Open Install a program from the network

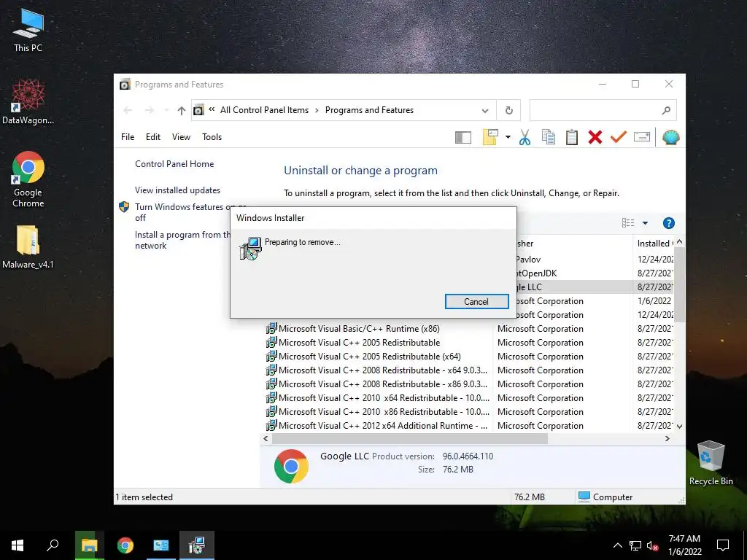pos(182,240)
